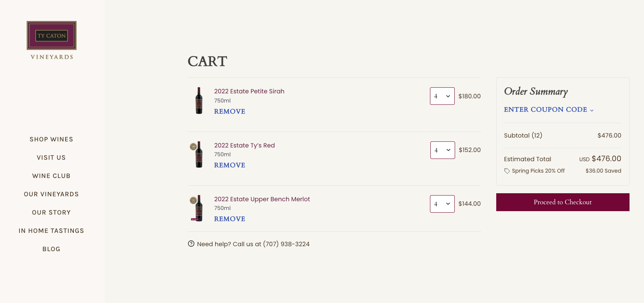Navigate to Our Vineyards
644x303 pixels.
pos(51,194)
